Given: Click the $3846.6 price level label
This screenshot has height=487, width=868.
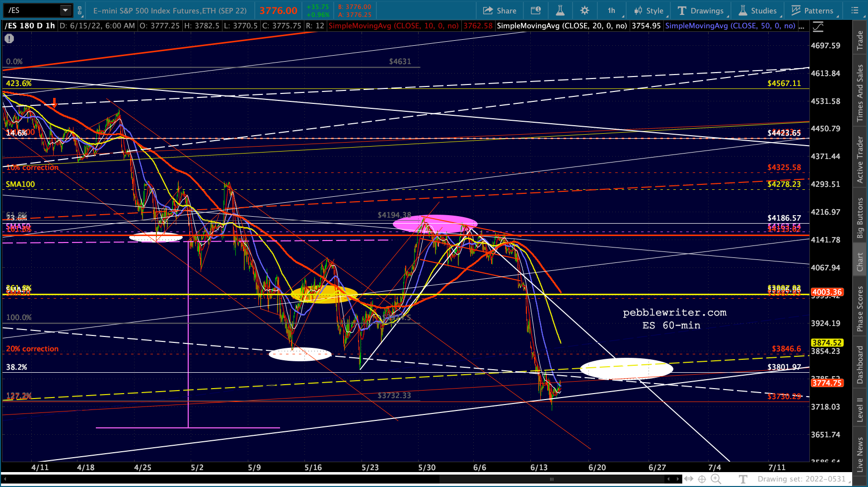Looking at the screenshot, I should [x=786, y=349].
